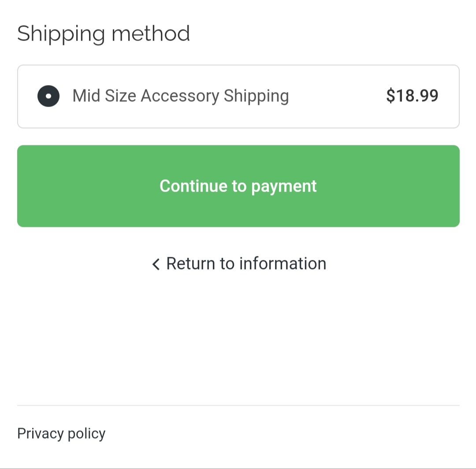The height and width of the screenshot is (469, 476).
Task: Tap the dark filled radio circle
Action: coord(48,96)
